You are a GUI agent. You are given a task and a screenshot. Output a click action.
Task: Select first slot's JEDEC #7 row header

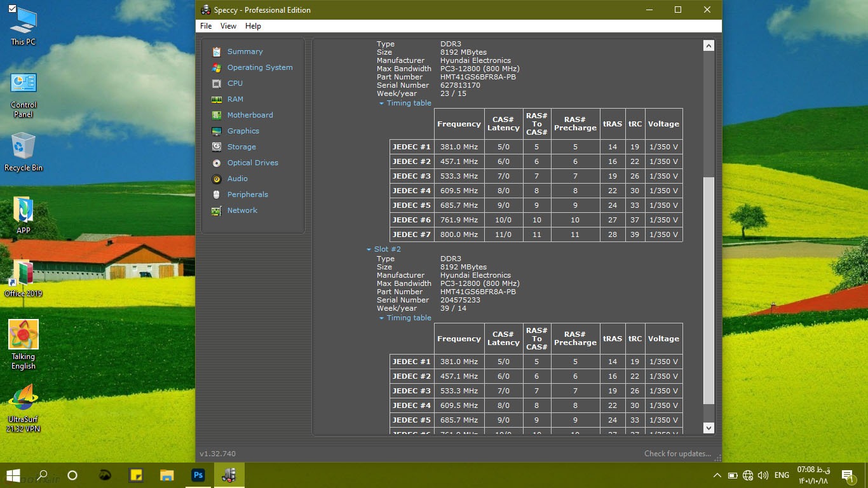[x=411, y=234]
